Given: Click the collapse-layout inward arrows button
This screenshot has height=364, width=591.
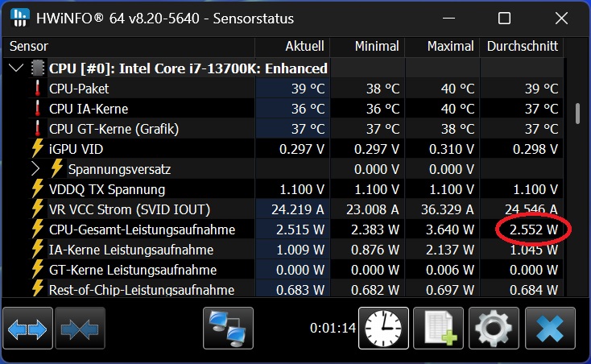Looking at the screenshot, I should 80,329.
